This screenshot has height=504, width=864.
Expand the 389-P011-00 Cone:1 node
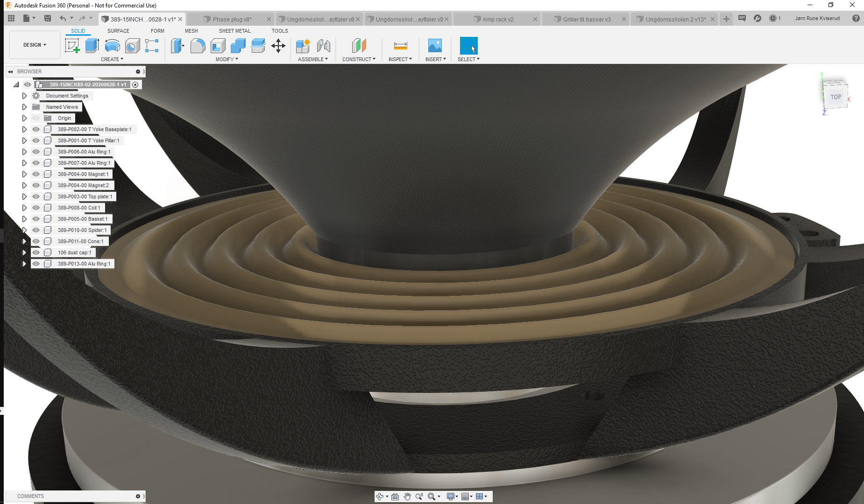(x=24, y=241)
